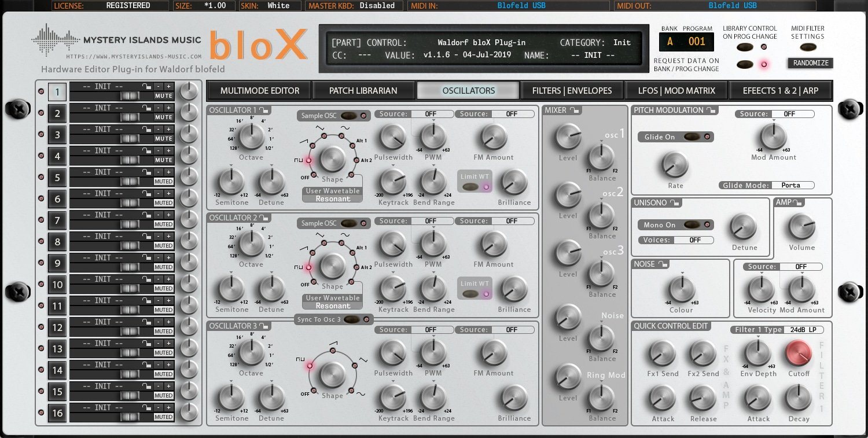Toggle Library Control on Prog Change switch
Viewport: 868px width, 438px height.
[x=745, y=47]
